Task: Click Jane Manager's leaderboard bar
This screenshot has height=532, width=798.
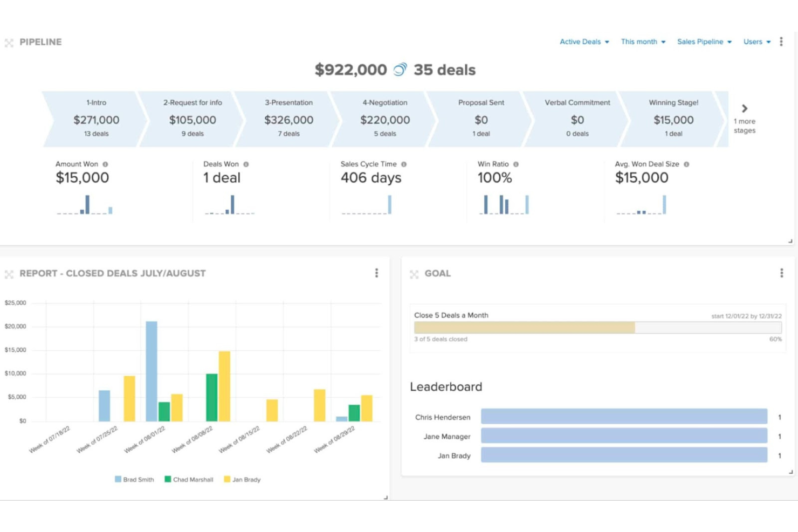Action: pyautogui.click(x=624, y=436)
